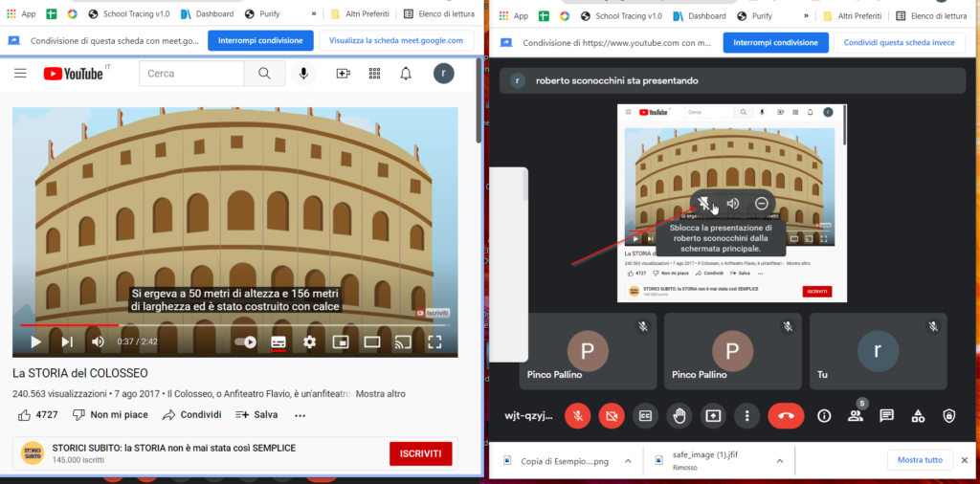Click Mostra tutto in downloads bar
This screenshot has height=484, width=980.
tap(920, 460)
